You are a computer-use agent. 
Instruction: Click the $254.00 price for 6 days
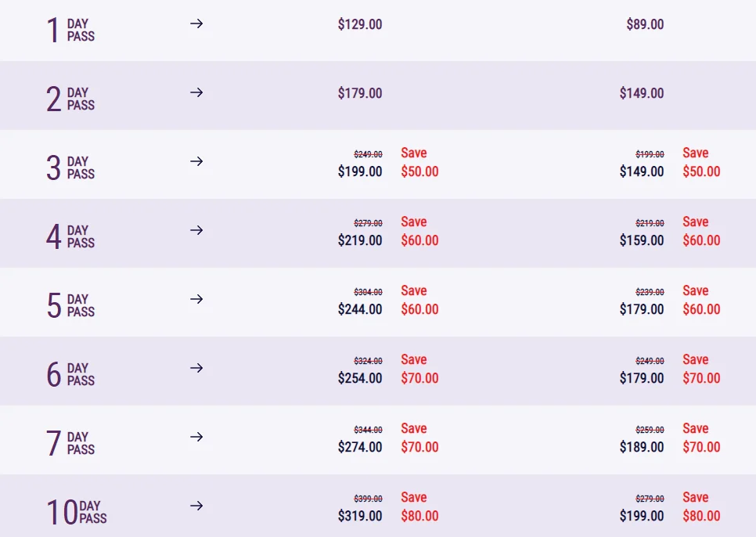pos(360,378)
